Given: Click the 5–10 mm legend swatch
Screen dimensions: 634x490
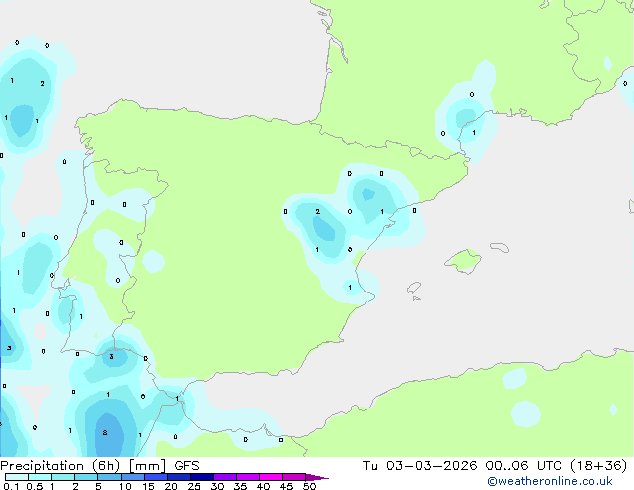Looking at the screenshot, I should [x=109, y=477].
